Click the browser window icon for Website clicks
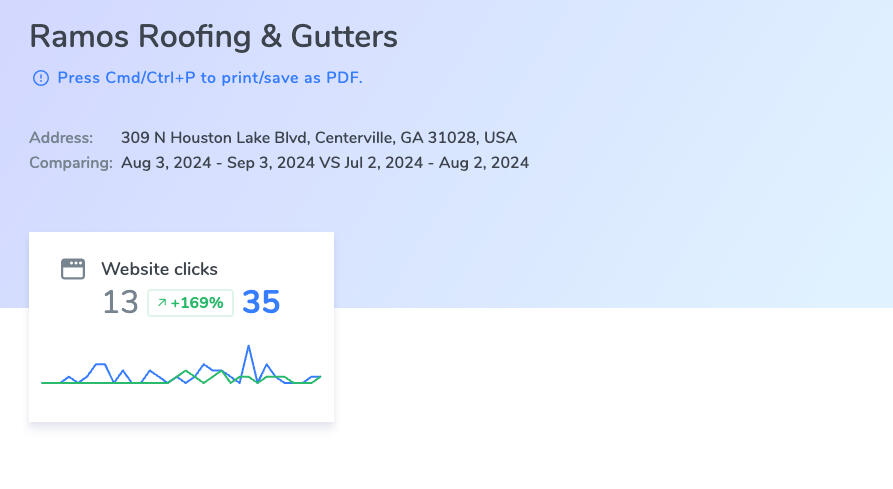Viewport: 893px width, 489px height. click(x=73, y=269)
